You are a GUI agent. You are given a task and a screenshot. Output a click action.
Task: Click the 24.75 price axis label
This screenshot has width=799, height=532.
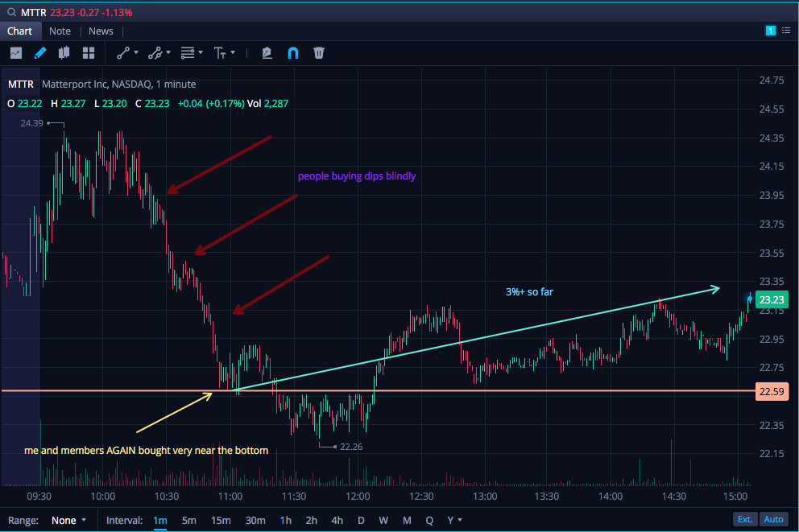772,80
